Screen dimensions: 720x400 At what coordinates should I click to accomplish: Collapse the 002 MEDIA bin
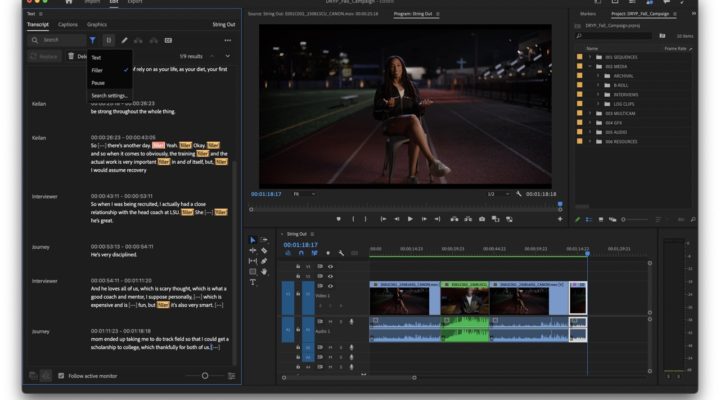[590, 67]
